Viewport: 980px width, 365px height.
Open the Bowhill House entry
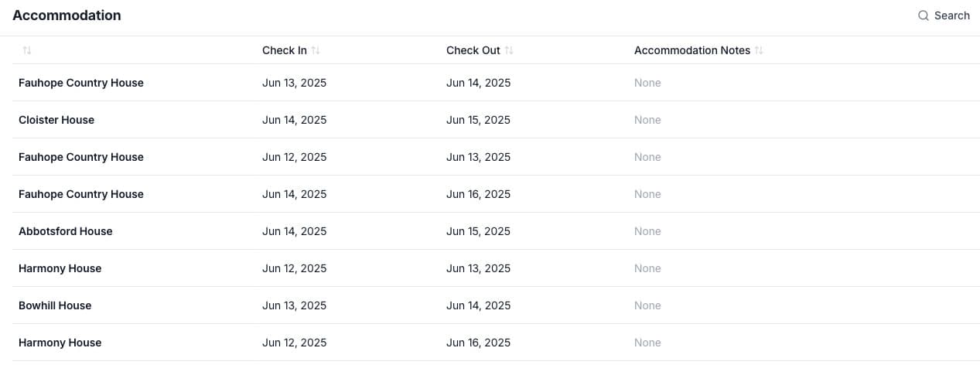(496, 305)
